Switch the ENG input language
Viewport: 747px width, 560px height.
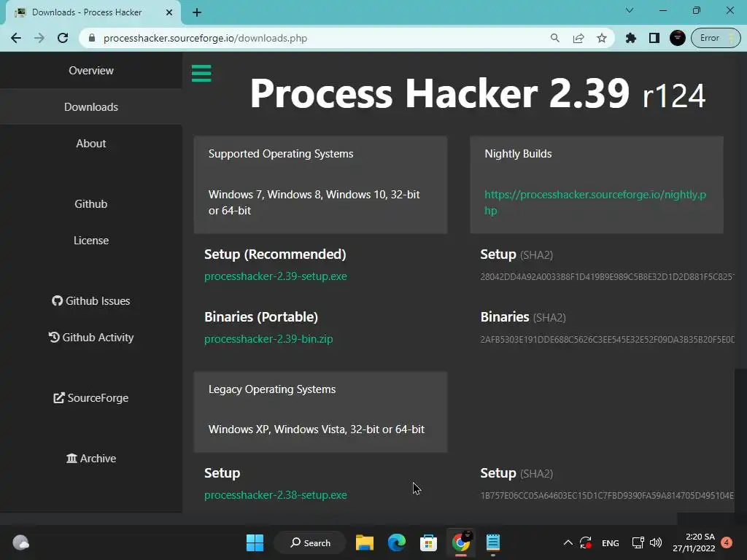pos(611,543)
